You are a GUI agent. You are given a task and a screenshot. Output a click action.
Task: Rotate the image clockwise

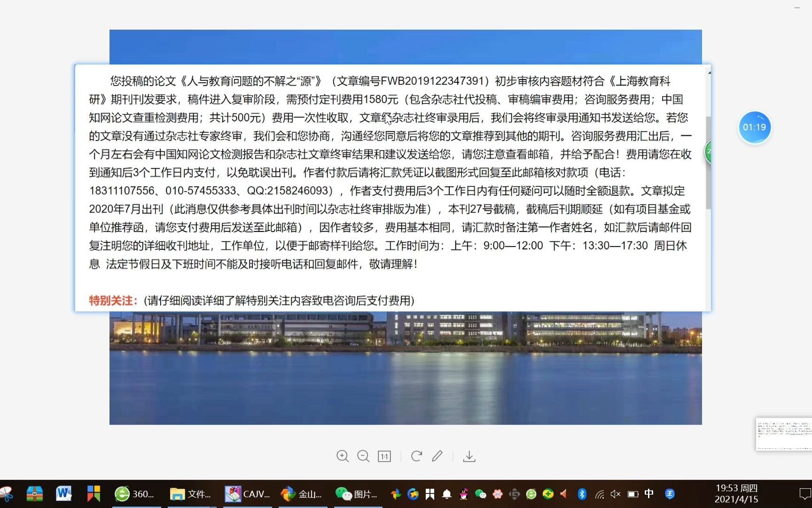416,456
